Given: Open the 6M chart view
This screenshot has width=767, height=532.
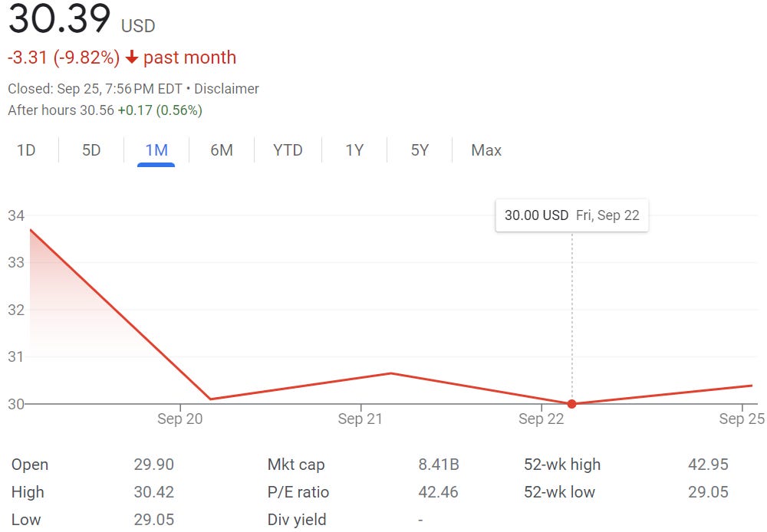Looking at the screenshot, I should [x=221, y=150].
